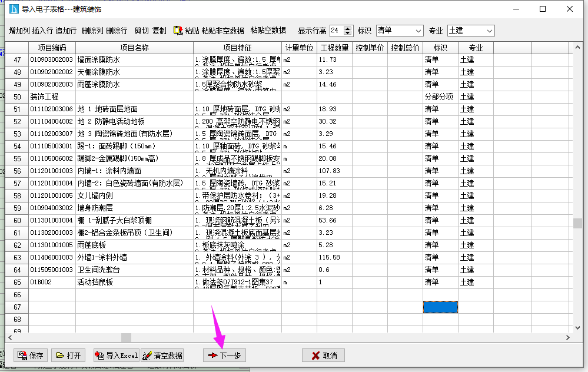This screenshot has height=372, width=588.
Task: Click the 粘贴 paste icon in toolbar
Action: point(178,31)
